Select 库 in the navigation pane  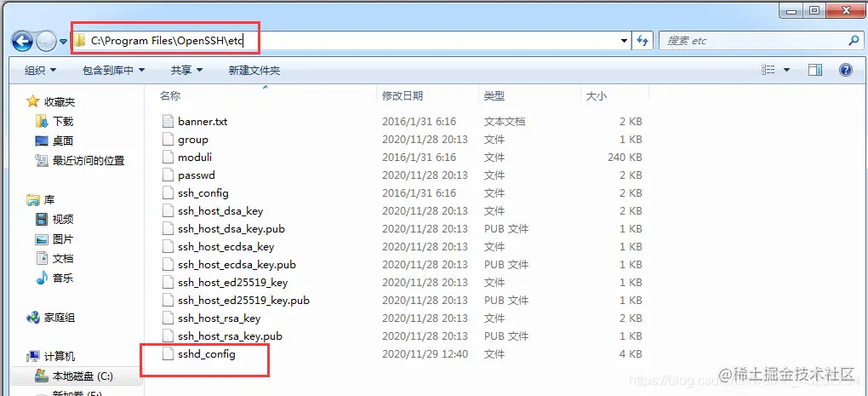point(49,199)
